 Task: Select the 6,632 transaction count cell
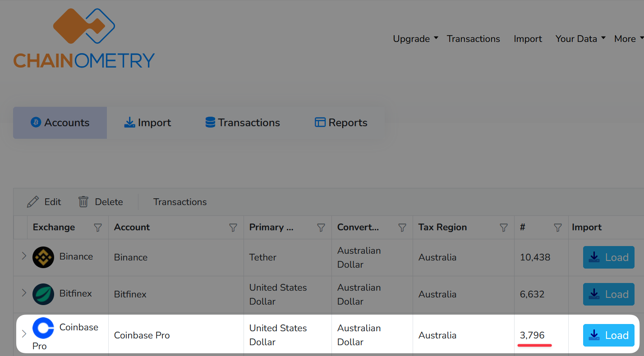coord(541,294)
